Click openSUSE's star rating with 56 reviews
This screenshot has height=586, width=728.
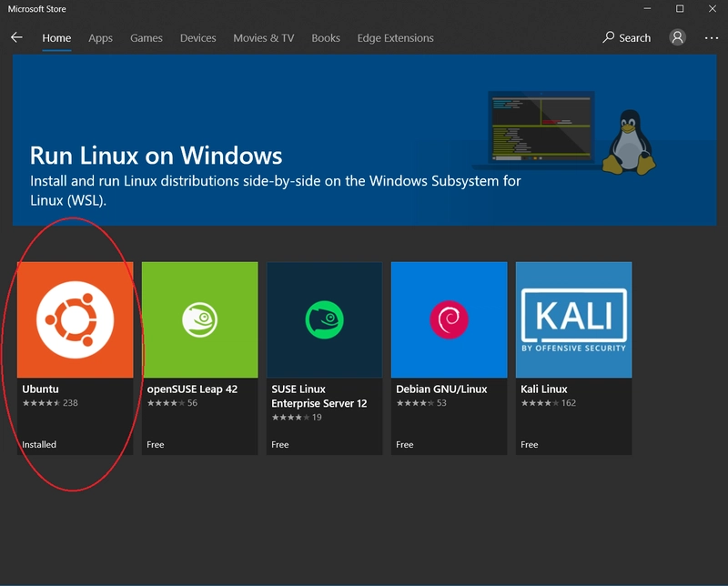click(172, 402)
